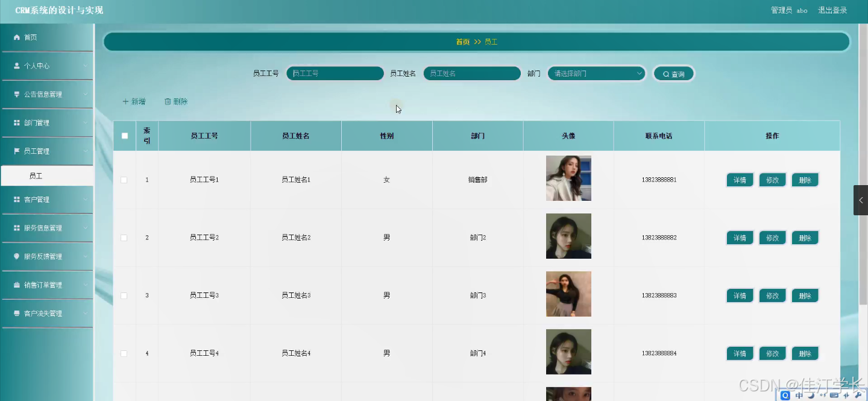
Task: Click the 服务反馈管理 globe icon
Action: point(17,256)
